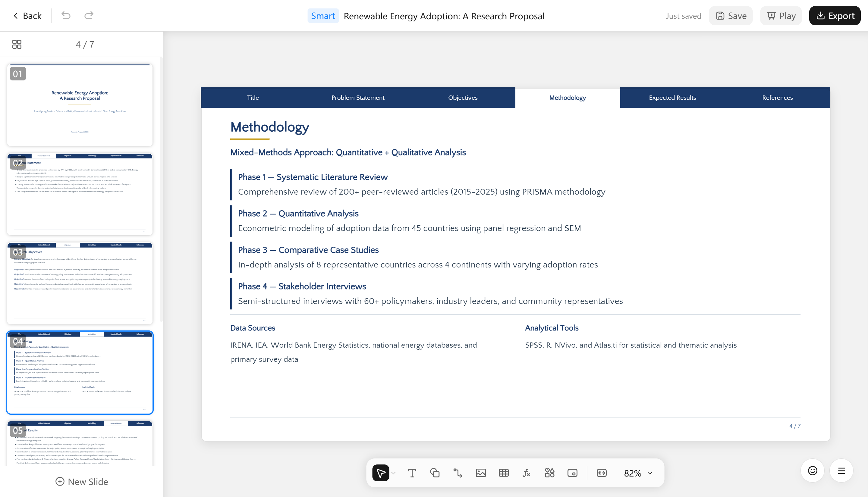Click the fit-to-width icon
This screenshot has height=497, width=868.
tap(602, 473)
